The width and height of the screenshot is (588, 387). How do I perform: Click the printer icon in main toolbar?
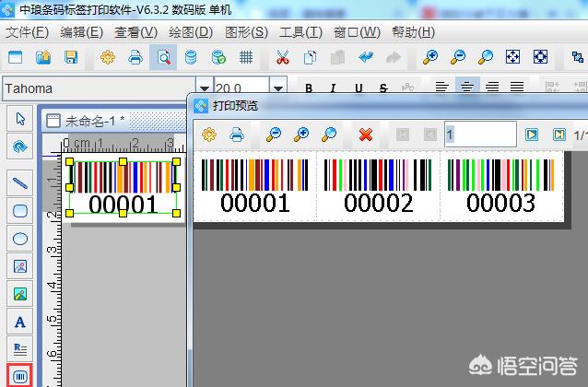pos(135,57)
